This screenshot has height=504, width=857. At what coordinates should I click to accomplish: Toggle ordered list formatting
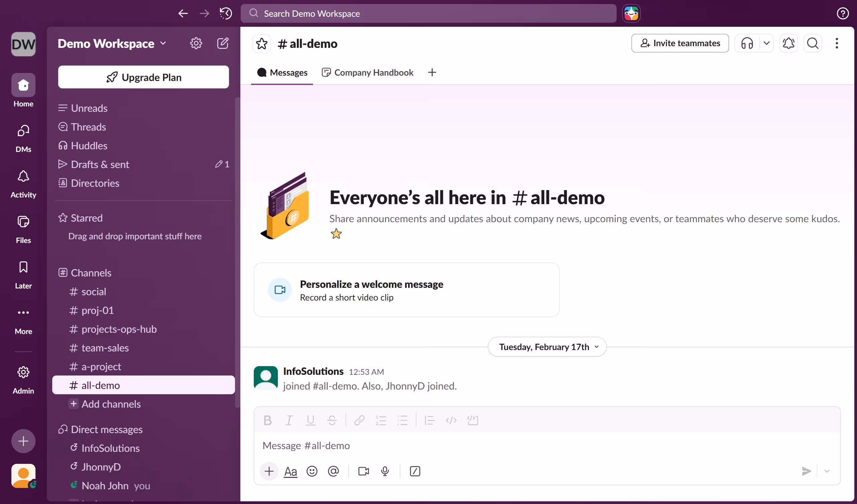click(x=381, y=420)
